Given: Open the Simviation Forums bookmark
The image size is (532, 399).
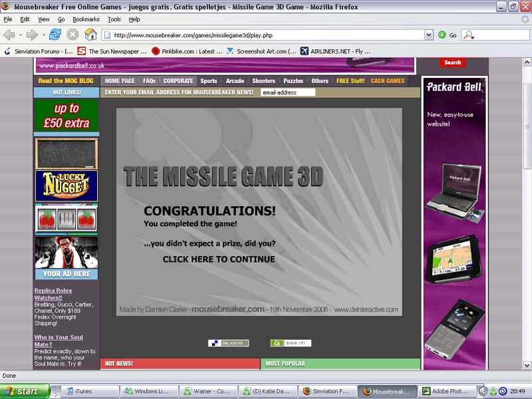Looking at the screenshot, I should click(39, 52).
